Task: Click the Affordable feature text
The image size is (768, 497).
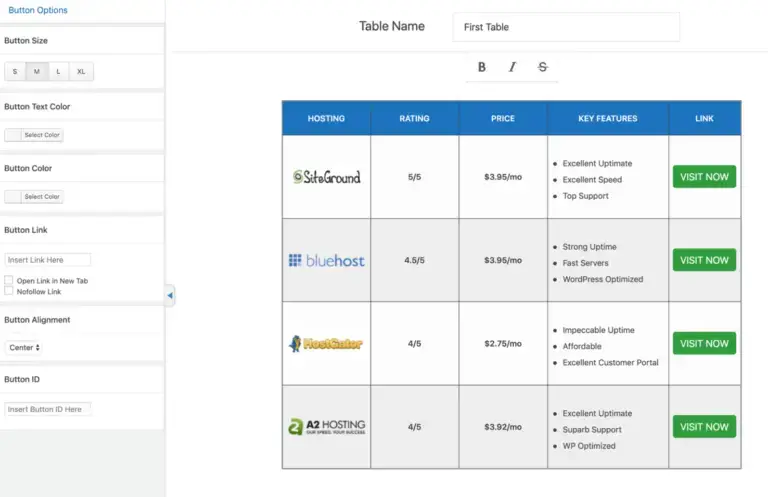Action: pyautogui.click(x=582, y=346)
